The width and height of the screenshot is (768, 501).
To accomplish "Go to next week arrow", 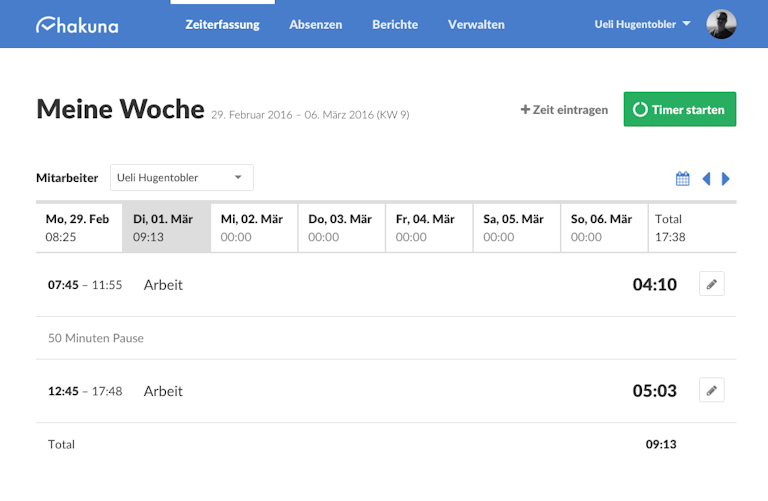I will coord(725,179).
